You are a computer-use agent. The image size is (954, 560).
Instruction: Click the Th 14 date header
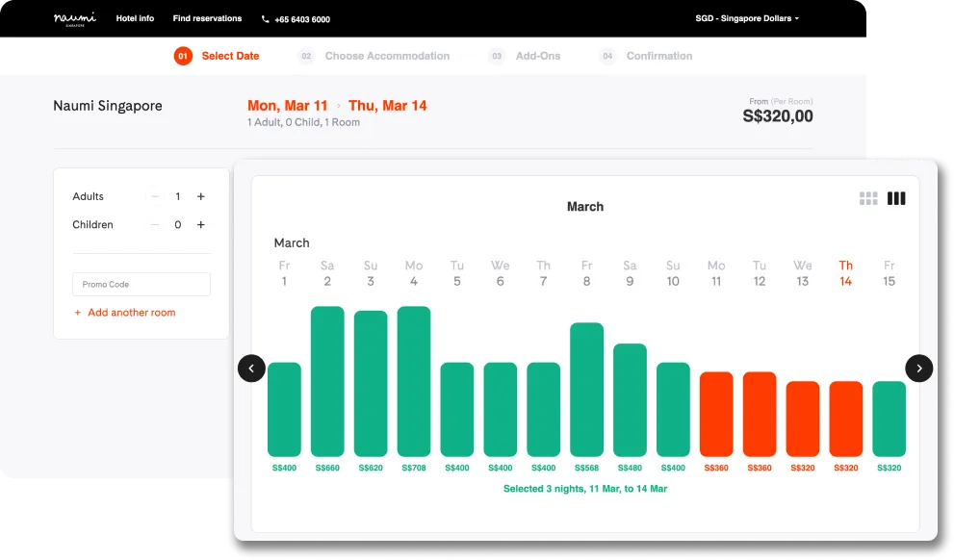(846, 273)
